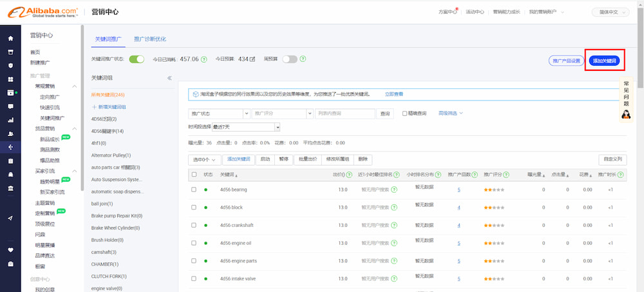The image size is (644, 292).
Task: Select the 4d56 crankshaft row checkbox
Action: tap(194, 226)
